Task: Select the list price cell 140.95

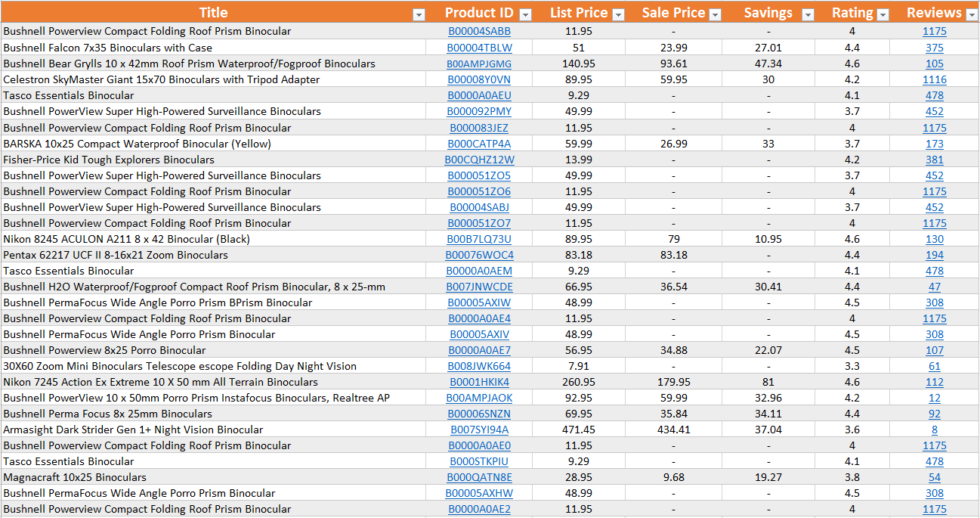Action: pyautogui.click(x=579, y=64)
